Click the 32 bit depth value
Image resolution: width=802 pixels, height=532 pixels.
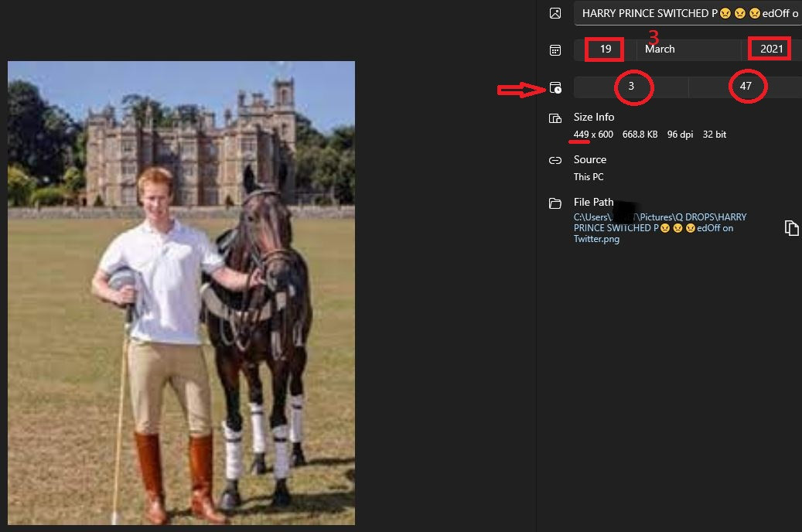pyautogui.click(x=715, y=135)
